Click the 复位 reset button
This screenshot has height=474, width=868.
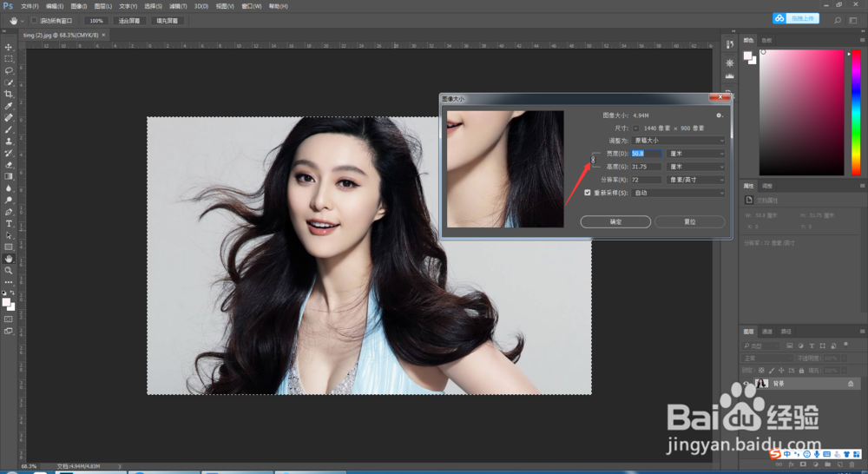click(x=690, y=221)
